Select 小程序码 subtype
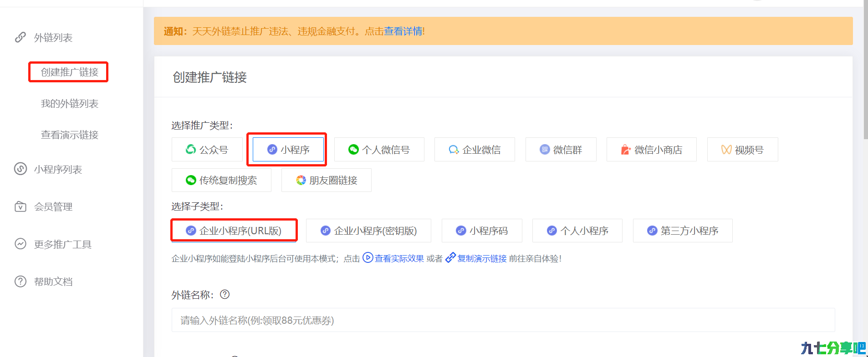This screenshot has width=868, height=357. pyautogui.click(x=482, y=231)
